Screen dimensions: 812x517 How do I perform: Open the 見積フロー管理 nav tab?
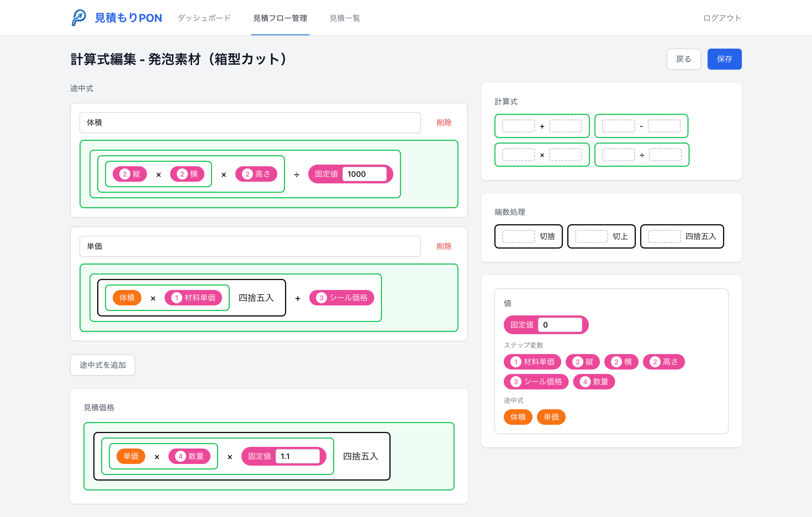click(x=280, y=18)
